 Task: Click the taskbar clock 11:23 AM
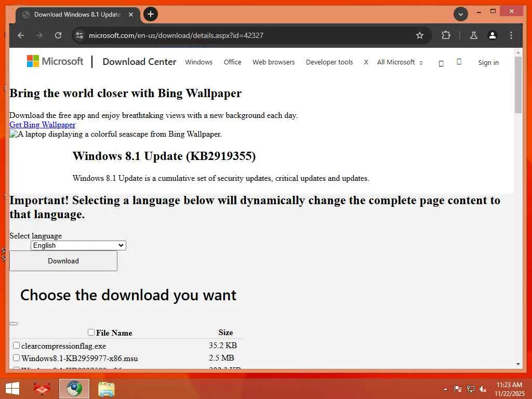point(509,385)
